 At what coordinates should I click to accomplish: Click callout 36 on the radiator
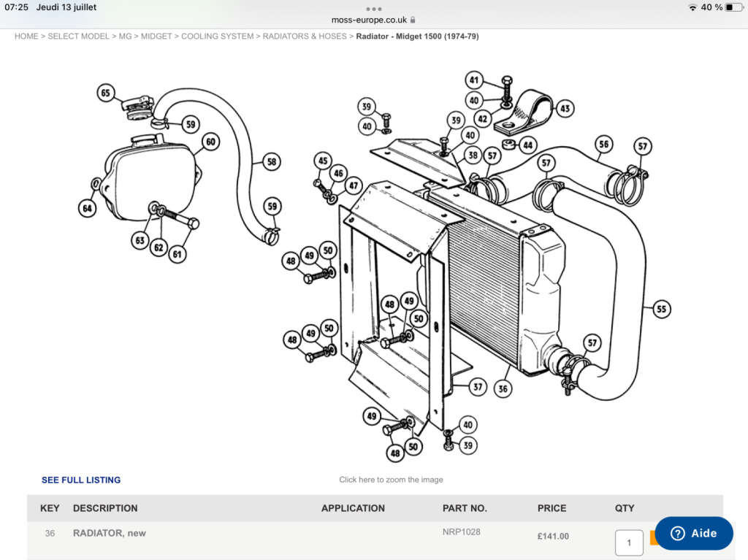pyautogui.click(x=503, y=388)
